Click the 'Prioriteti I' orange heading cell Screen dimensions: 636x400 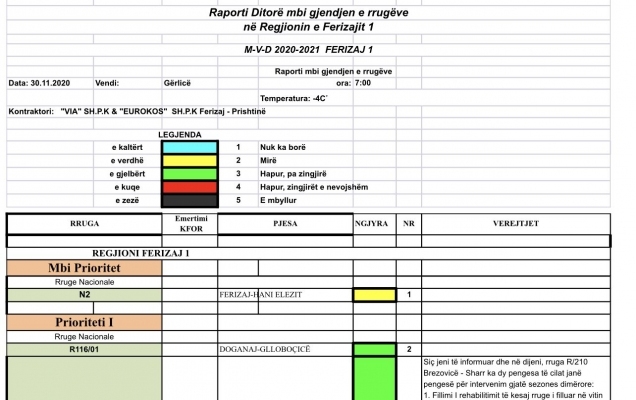84,323
